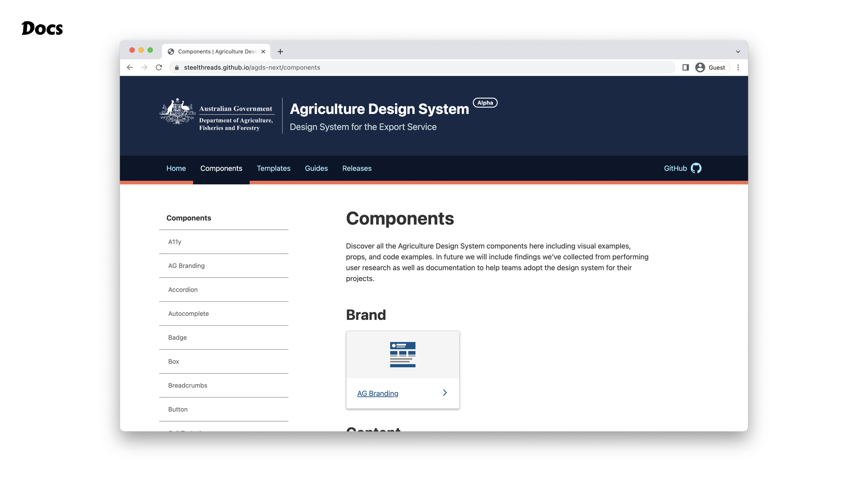Click the AG Branding thumbnail image
This screenshot has width=868, height=488.
[402, 355]
